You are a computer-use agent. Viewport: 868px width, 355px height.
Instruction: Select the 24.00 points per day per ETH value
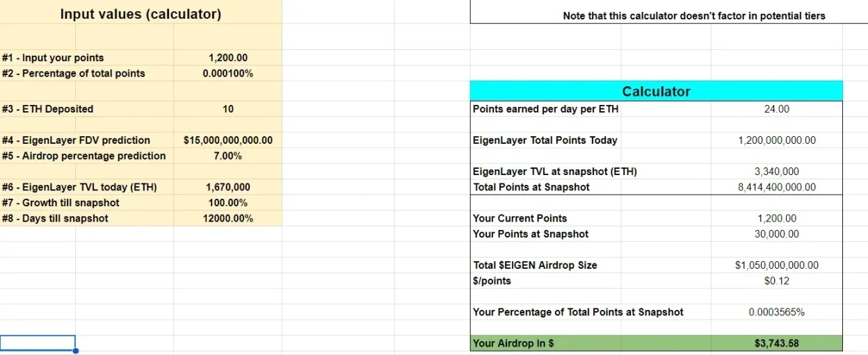point(776,108)
